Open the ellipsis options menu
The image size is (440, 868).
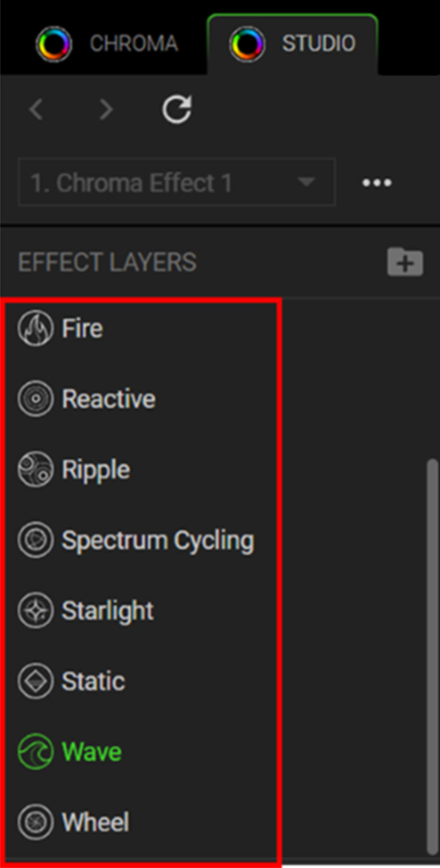coord(376,183)
